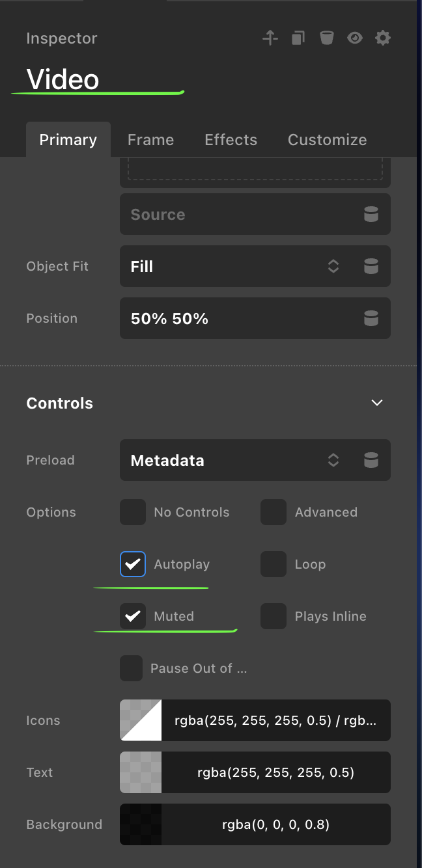Switch to the Frame tab
Screen dimensions: 422x868
click(x=150, y=140)
